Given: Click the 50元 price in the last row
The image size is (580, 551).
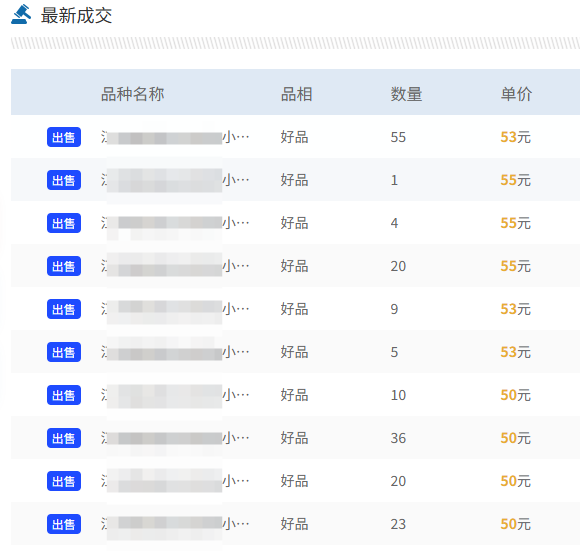Looking at the screenshot, I should pos(515,524).
